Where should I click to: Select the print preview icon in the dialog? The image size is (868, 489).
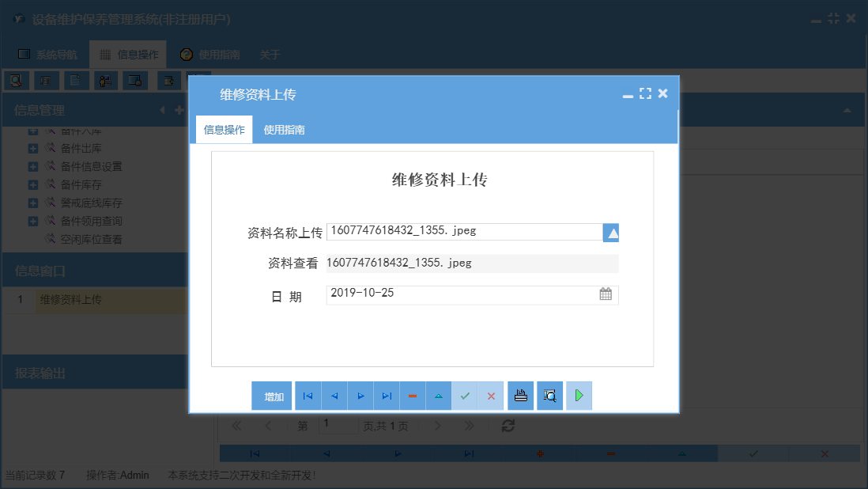(x=549, y=395)
